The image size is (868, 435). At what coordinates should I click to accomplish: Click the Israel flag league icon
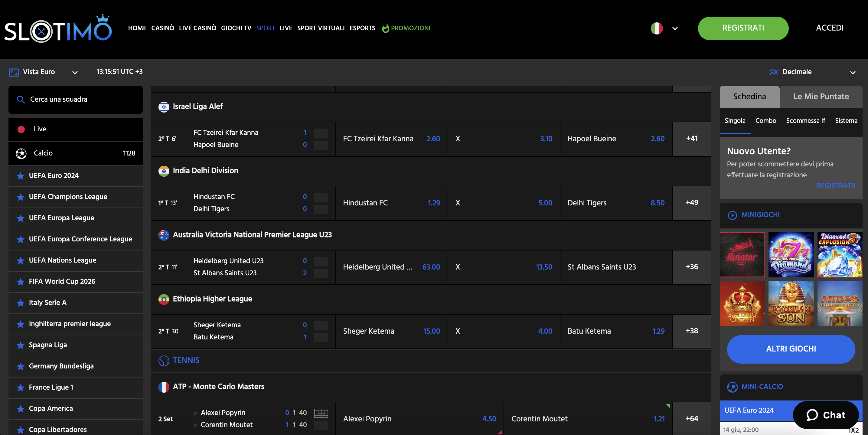(x=164, y=107)
